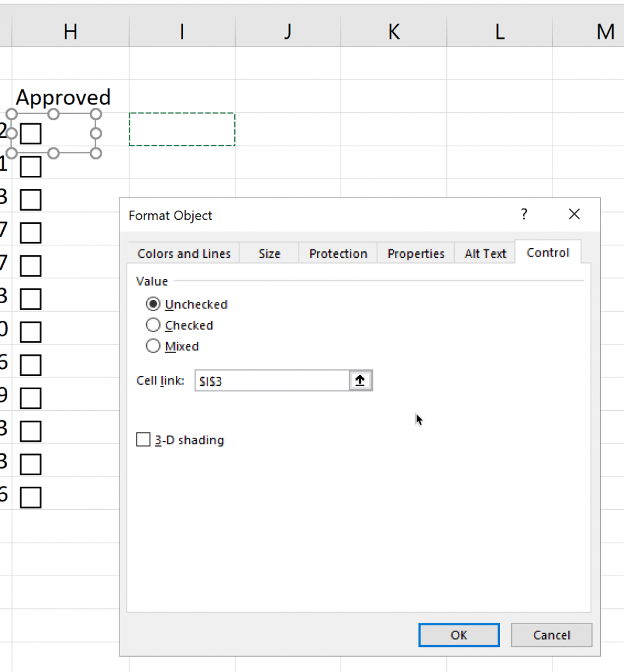Open the Size tab
This screenshot has width=624, height=672.
coord(269,254)
